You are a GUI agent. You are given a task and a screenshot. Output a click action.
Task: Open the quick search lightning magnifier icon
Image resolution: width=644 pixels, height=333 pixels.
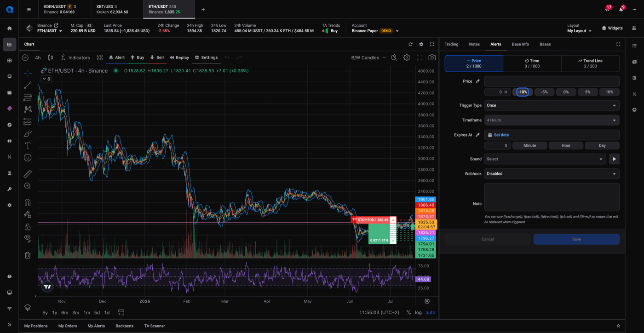coord(394,57)
